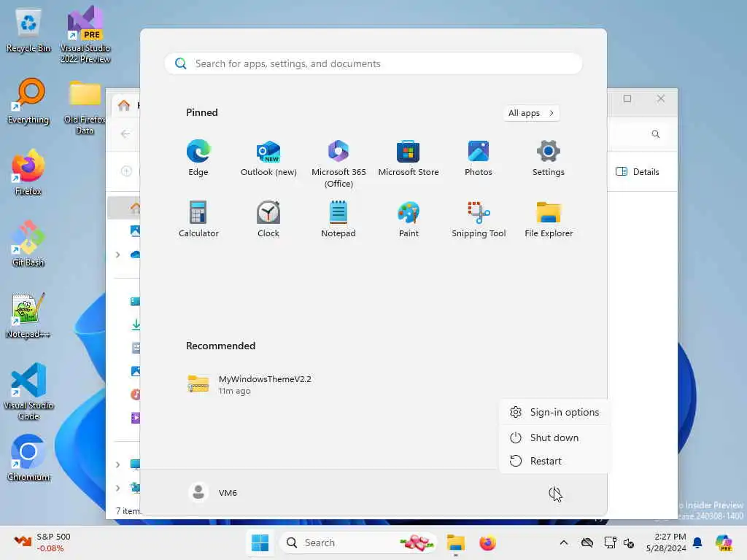Open the Recycle Bin desktop icon
Screen dimensions: 747x560
pos(28,31)
